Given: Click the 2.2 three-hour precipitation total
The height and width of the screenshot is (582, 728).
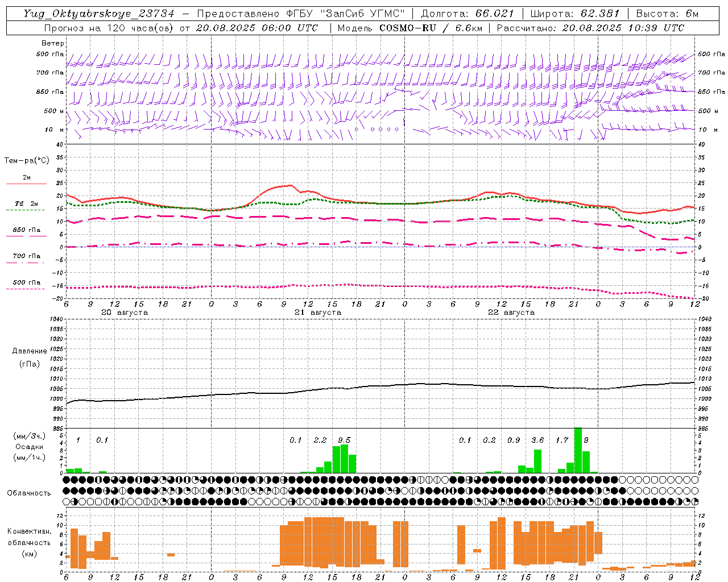Looking at the screenshot, I should (320, 440).
